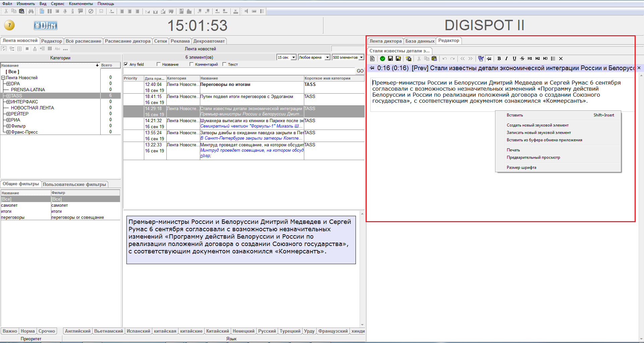The image size is (644, 343).
Task: Insert bulleted list in editor
Action: click(553, 58)
